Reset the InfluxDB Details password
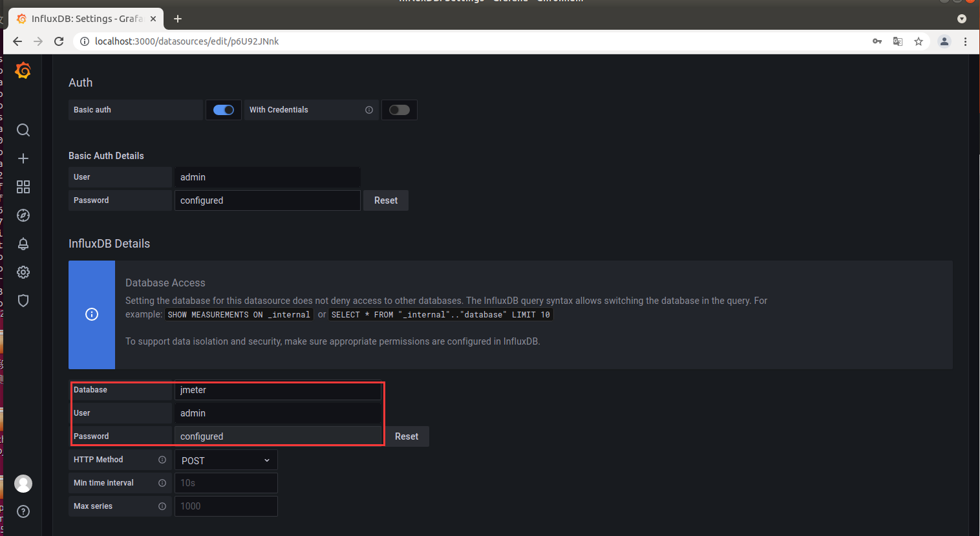This screenshot has height=536, width=980. coord(407,436)
